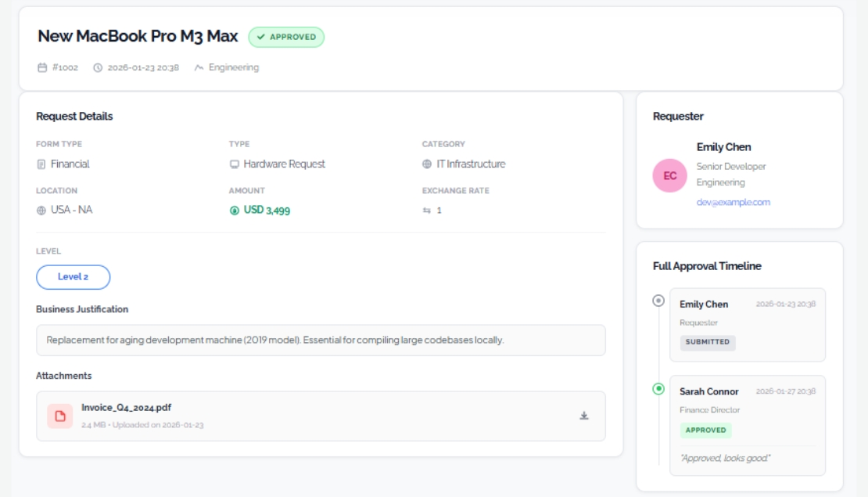This screenshot has width=868, height=497.
Task: Click the APPROVED status badge in the header
Action: [286, 37]
